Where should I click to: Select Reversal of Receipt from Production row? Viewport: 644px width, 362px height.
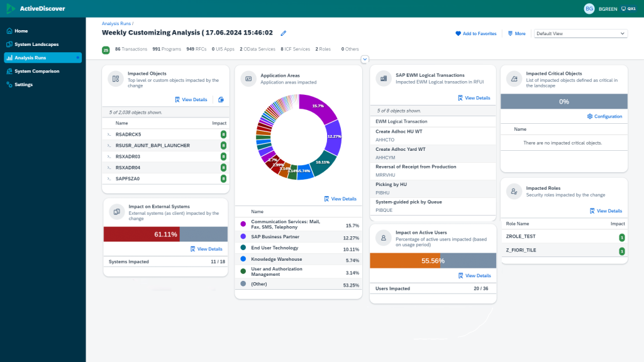(433, 171)
